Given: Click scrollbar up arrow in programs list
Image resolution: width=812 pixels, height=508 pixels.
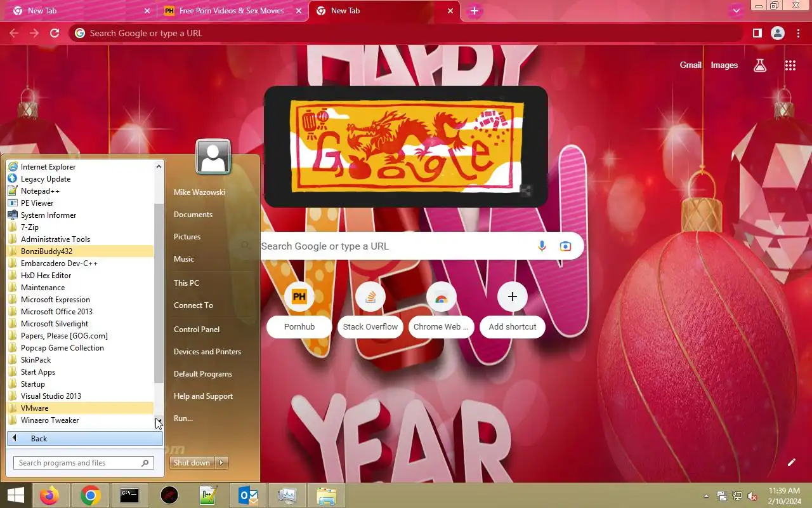Looking at the screenshot, I should [x=159, y=166].
